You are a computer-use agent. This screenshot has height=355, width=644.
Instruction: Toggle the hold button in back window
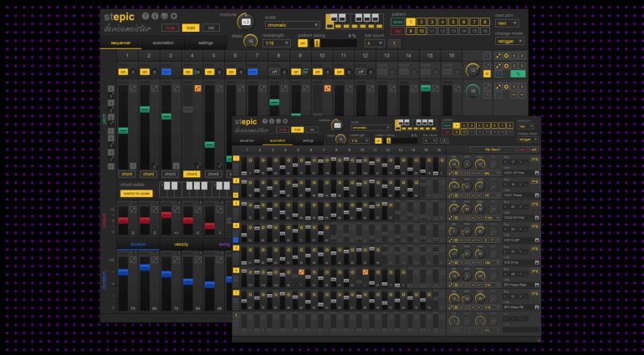(191, 28)
